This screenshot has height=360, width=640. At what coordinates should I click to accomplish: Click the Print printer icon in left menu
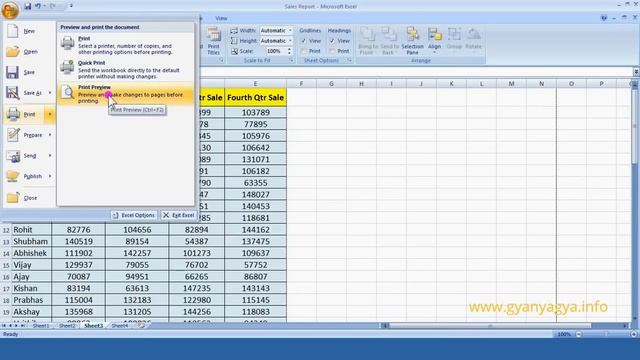click(13, 114)
